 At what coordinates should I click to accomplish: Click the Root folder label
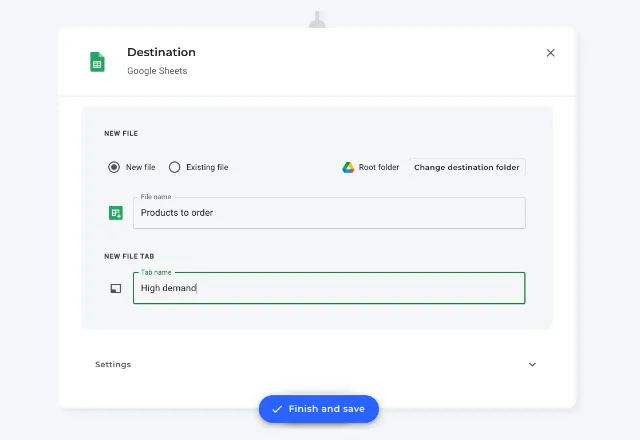[379, 167]
